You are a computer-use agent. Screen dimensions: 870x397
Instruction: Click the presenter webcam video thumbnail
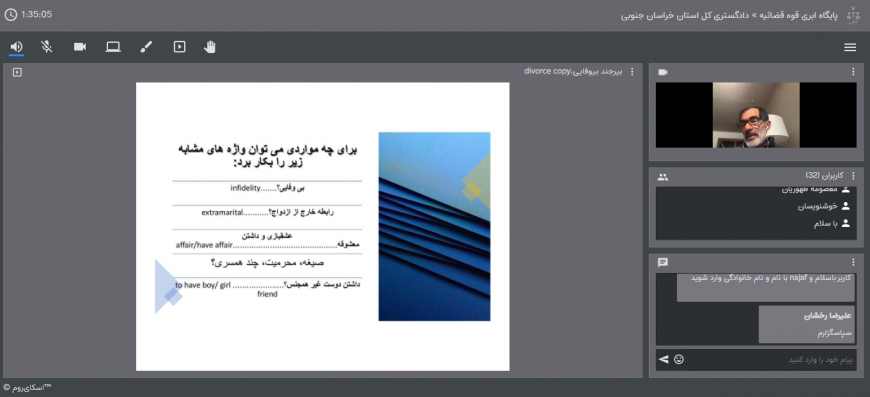click(x=756, y=115)
